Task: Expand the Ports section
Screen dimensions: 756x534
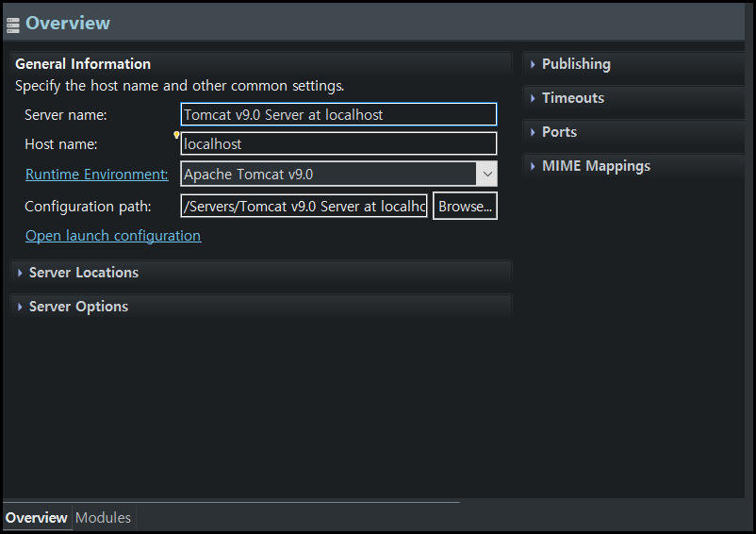Action: coord(533,132)
